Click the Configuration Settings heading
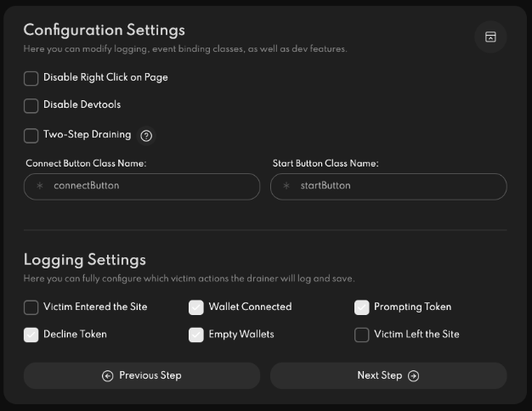Viewport: 532px width, 411px height. [x=104, y=30]
